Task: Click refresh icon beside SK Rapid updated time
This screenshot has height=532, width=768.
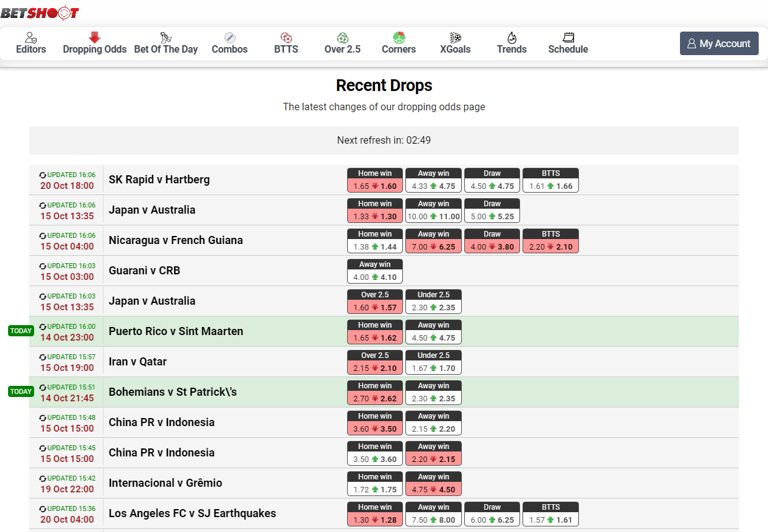Action: click(x=43, y=175)
